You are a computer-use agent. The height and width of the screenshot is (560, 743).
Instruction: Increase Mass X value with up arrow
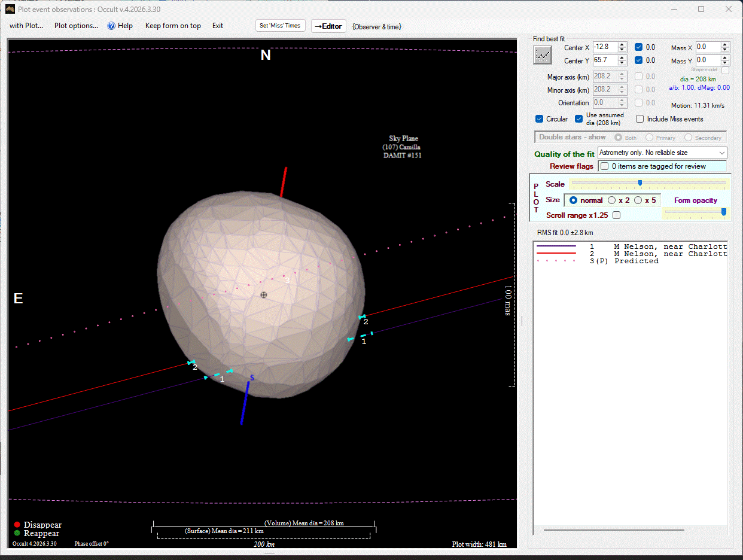click(725, 44)
